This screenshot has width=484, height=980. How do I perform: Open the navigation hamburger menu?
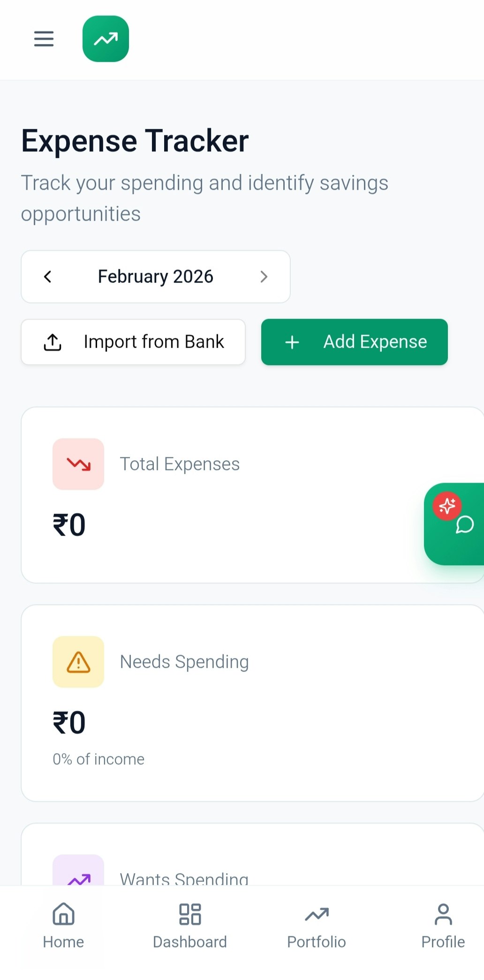click(44, 39)
